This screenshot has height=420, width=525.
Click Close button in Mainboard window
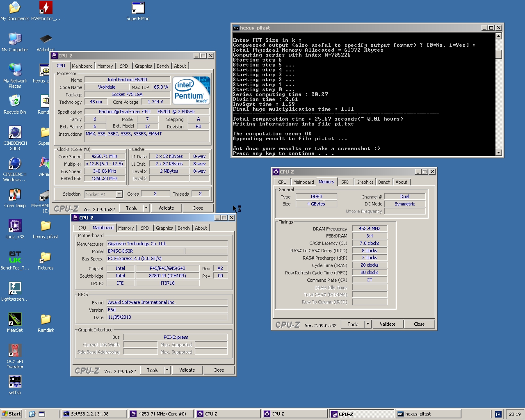219,370
